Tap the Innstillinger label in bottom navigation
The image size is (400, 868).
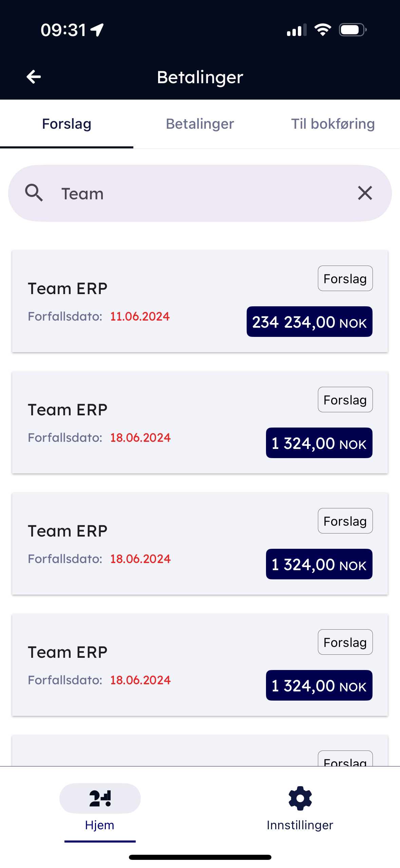pos(300,825)
